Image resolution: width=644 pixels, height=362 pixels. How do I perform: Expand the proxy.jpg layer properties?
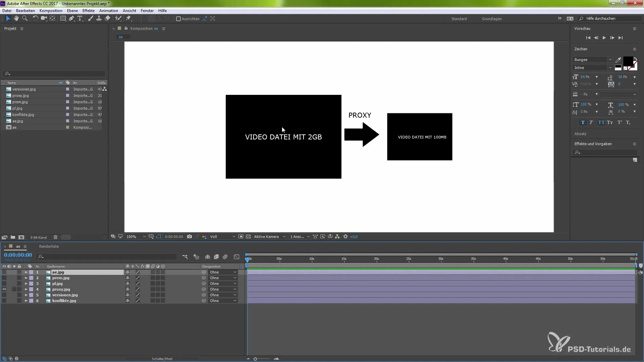pos(26,289)
